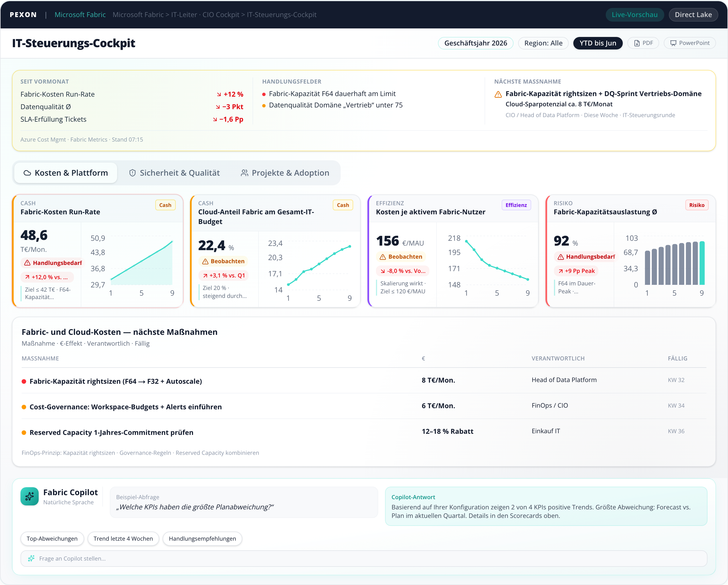Click the up arrow in +12,0 % vs. chip
Viewport: 728px width, 585px height.
(x=27, y=277)
